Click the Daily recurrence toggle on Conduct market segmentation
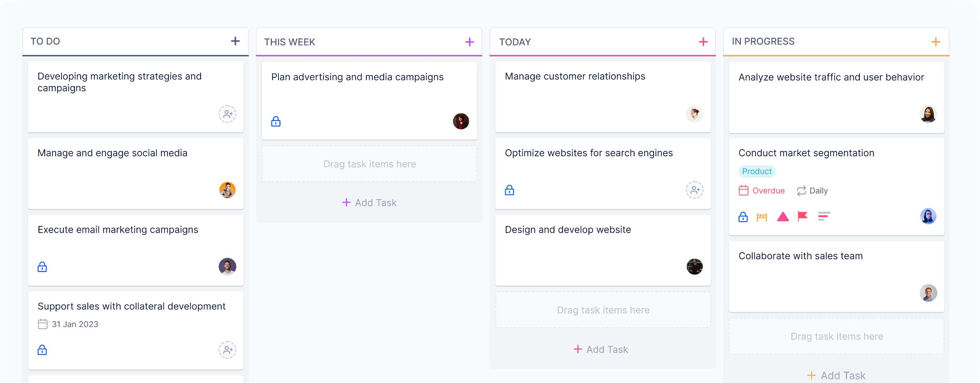This screenshot has width=980, height=383. tap(811, 190)
